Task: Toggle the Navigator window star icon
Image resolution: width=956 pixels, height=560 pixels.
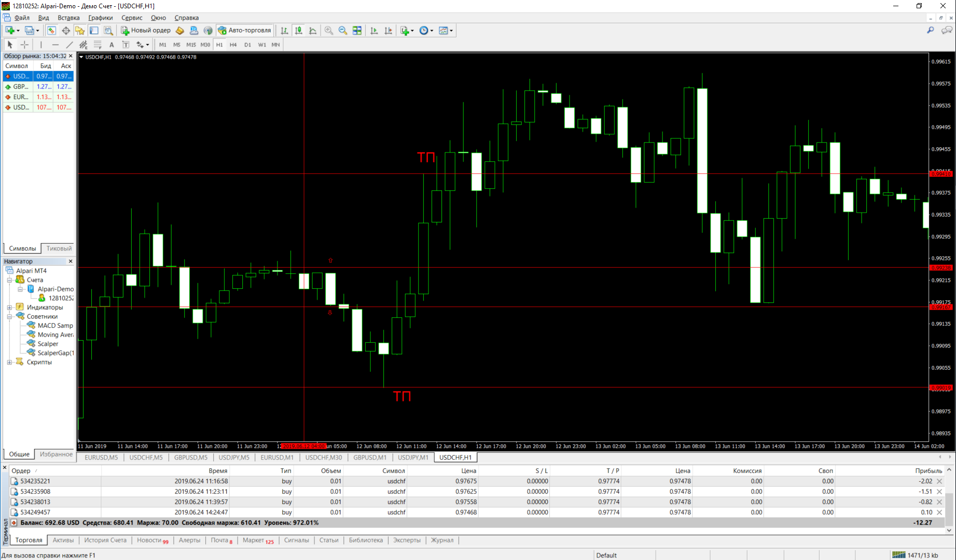Action: click(79, 31)
